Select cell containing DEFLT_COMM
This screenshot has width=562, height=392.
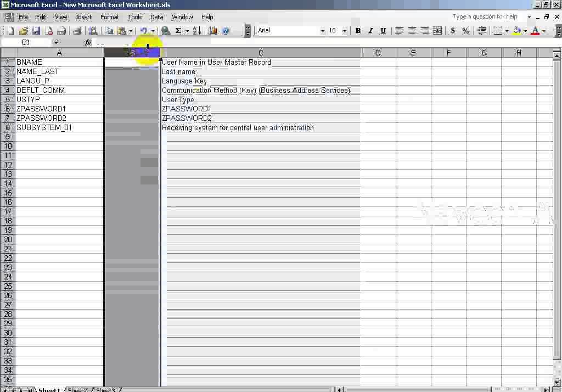59,90
